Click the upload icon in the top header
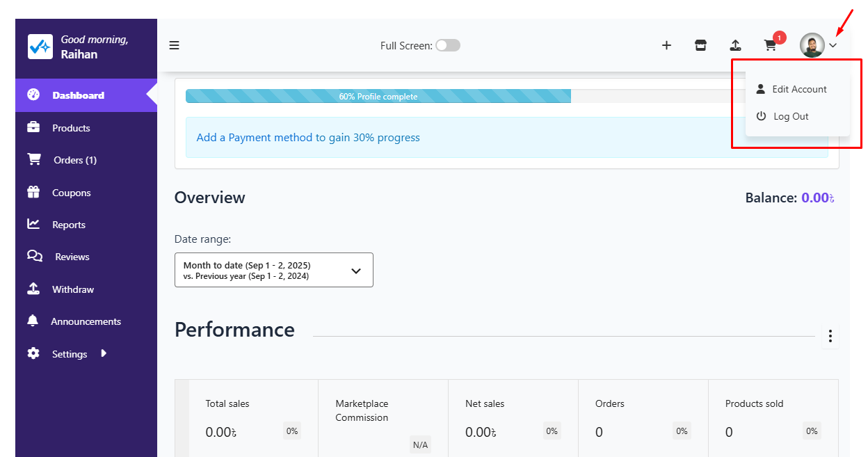Screen dimensions: 868x457 pos(735,45)
